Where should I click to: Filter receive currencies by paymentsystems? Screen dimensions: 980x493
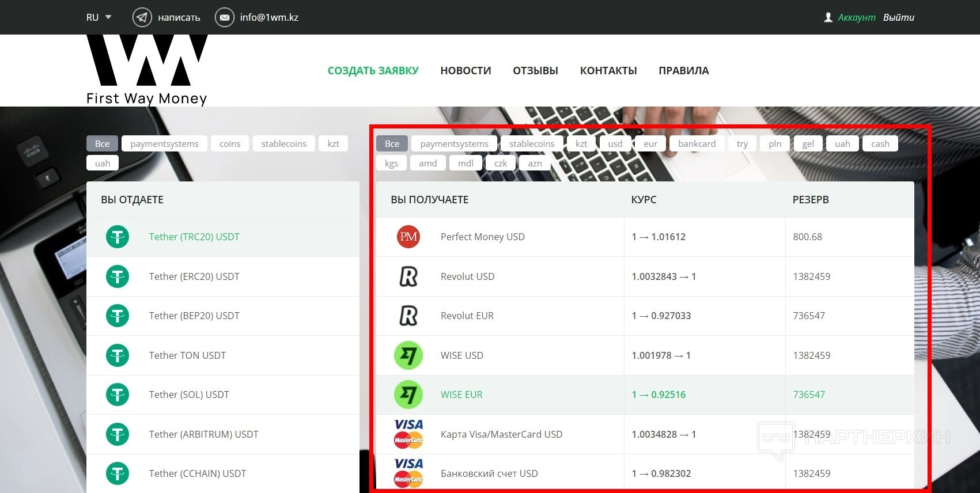pos(455,143)
